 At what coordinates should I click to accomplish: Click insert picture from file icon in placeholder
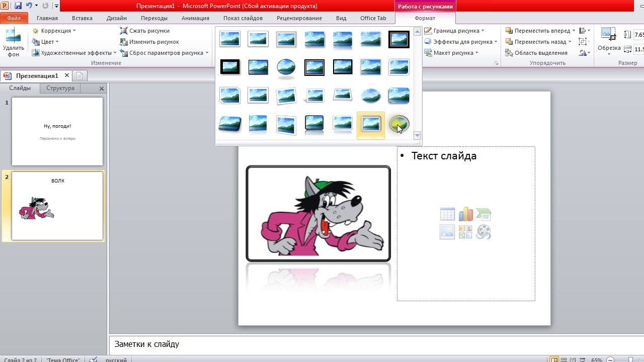pos(447,232)
